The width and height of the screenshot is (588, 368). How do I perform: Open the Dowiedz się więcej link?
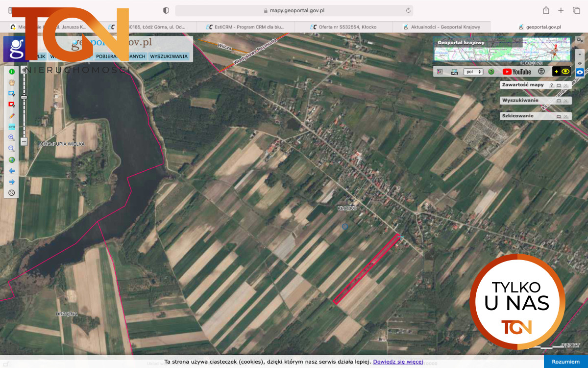click(x=398, y=362)
